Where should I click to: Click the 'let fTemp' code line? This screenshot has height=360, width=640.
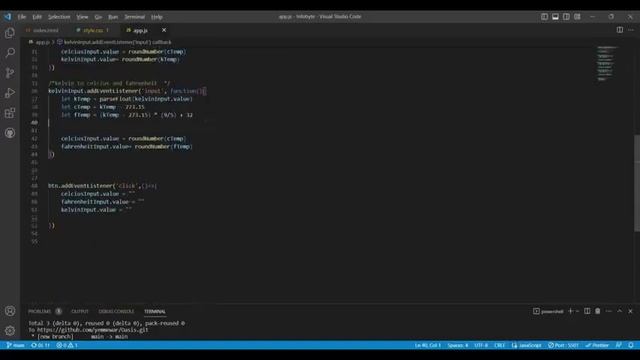pyautogui.click(x=127, y=115)
